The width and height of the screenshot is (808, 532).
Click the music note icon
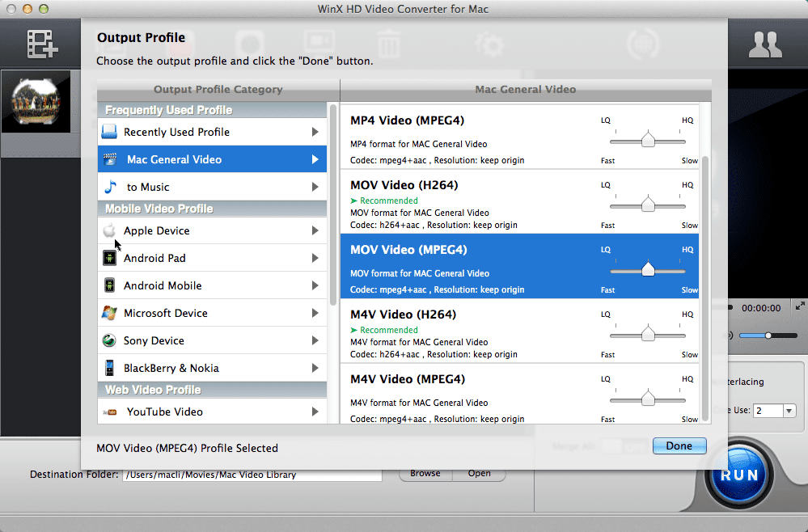tap(111, 187)
